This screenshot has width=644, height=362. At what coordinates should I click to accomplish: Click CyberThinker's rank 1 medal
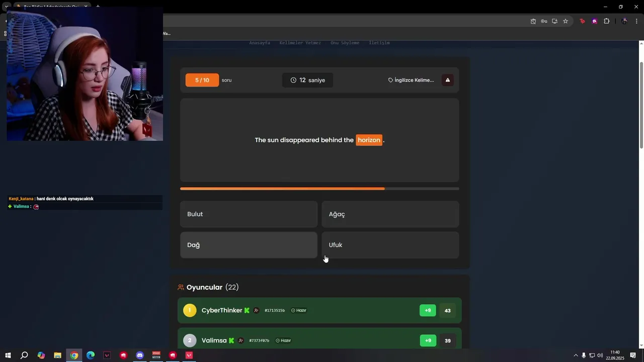point(190,310)
